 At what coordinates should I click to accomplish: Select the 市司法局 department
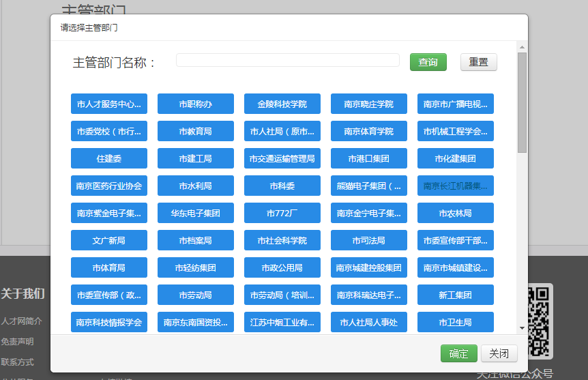click(x=368, y=241)
